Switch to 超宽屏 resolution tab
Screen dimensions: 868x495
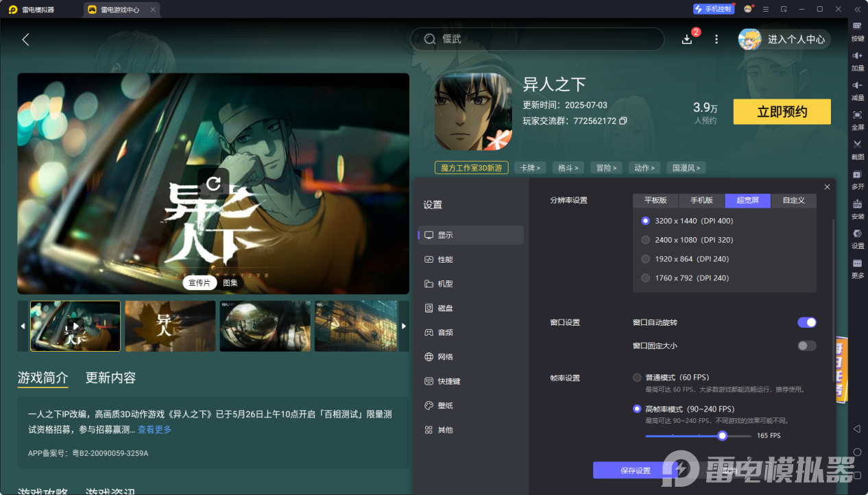[x=748, y=201]
